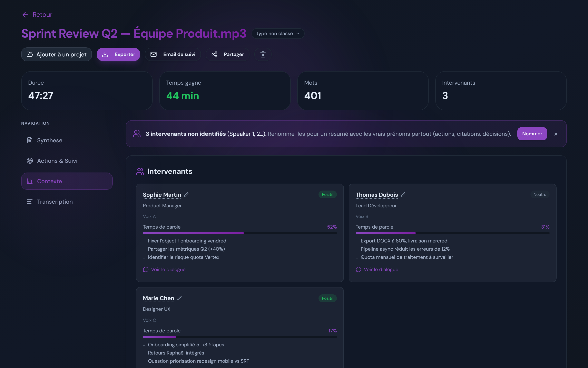Click the Duree 47:27 stat card

(87, 91)
